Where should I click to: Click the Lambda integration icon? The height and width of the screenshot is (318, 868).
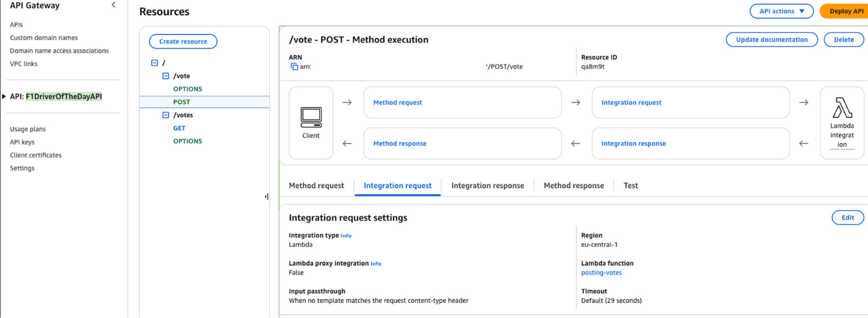click(x=842, y=108)
